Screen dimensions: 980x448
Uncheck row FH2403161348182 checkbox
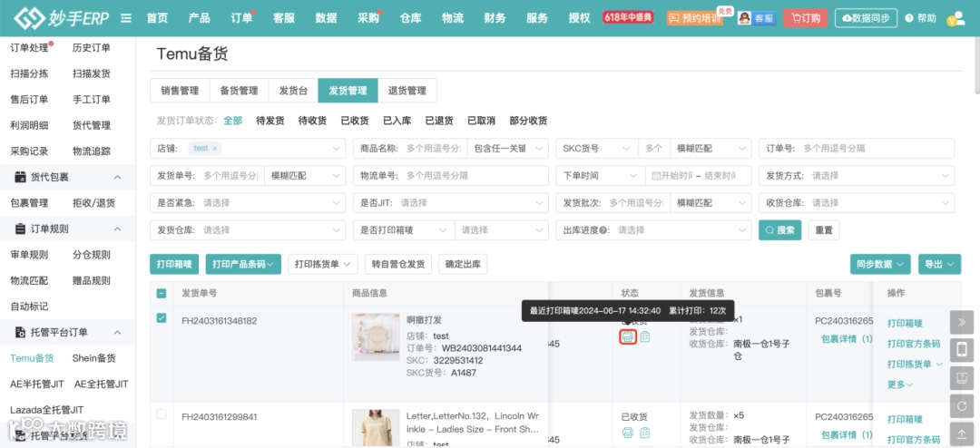pos(162,318)
